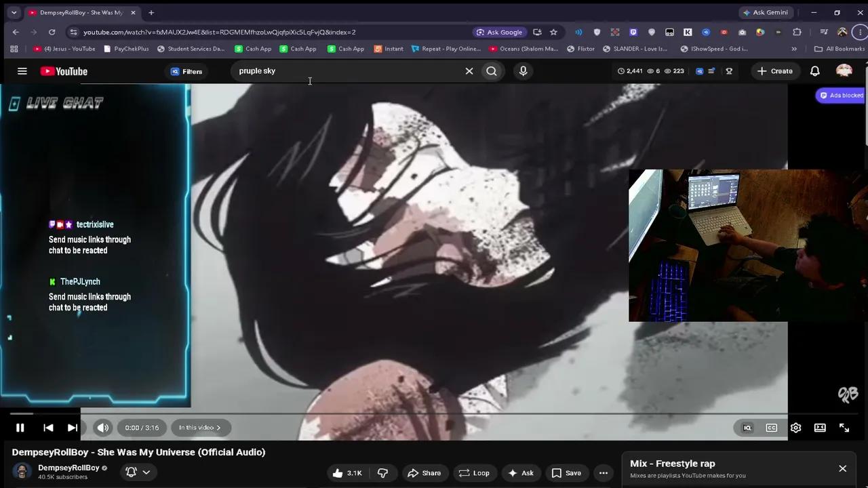The image size is (868, 488).
Task: Open more actions (three dots) under video
Action: tap(603, 473)
